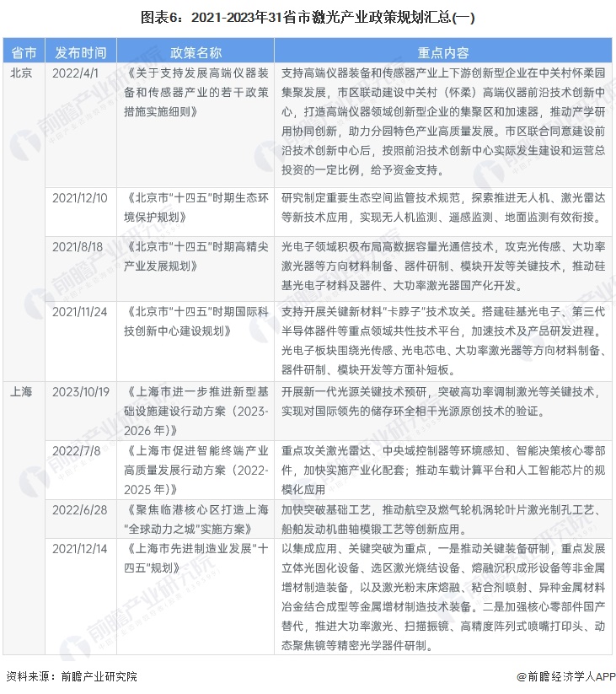Click the '发布时间' column header
The image size is (616, 694).
(81, 52)
